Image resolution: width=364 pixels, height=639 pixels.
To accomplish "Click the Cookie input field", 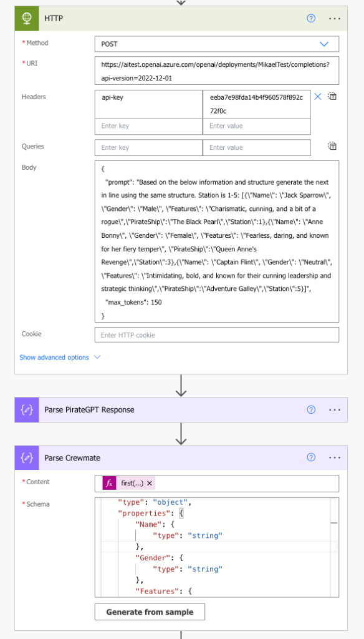I will 217,335.
